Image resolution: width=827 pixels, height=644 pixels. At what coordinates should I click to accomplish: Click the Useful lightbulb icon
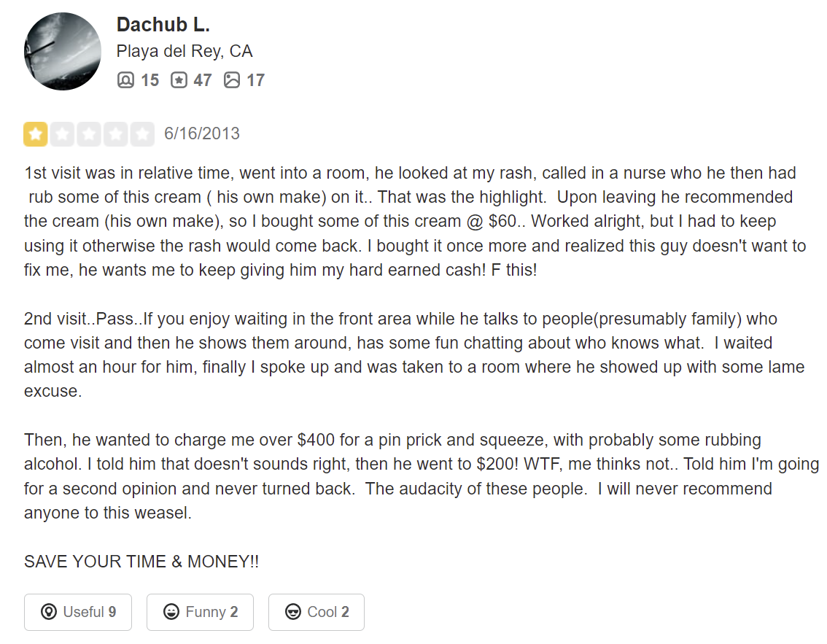(49, 612)
